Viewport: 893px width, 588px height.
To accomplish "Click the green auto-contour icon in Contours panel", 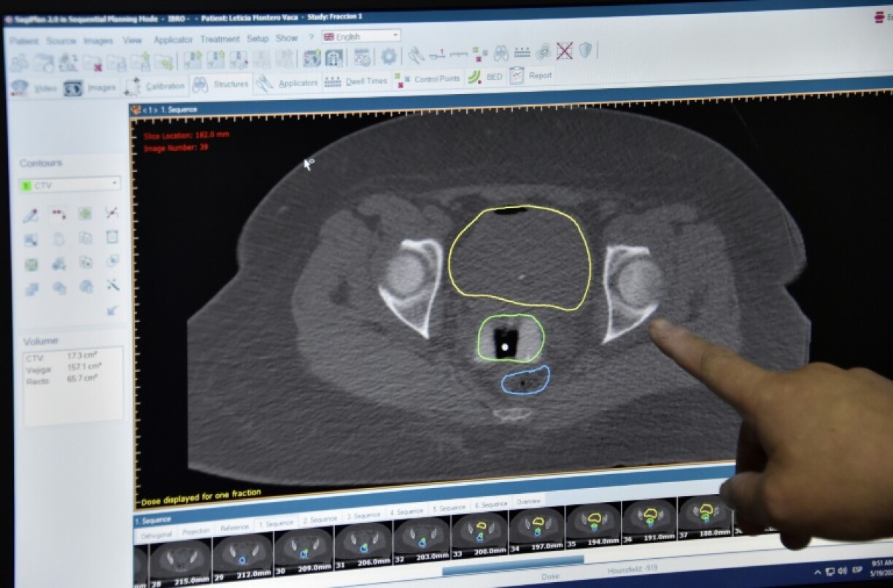I will pyautogui.click(x=87, y=213).
